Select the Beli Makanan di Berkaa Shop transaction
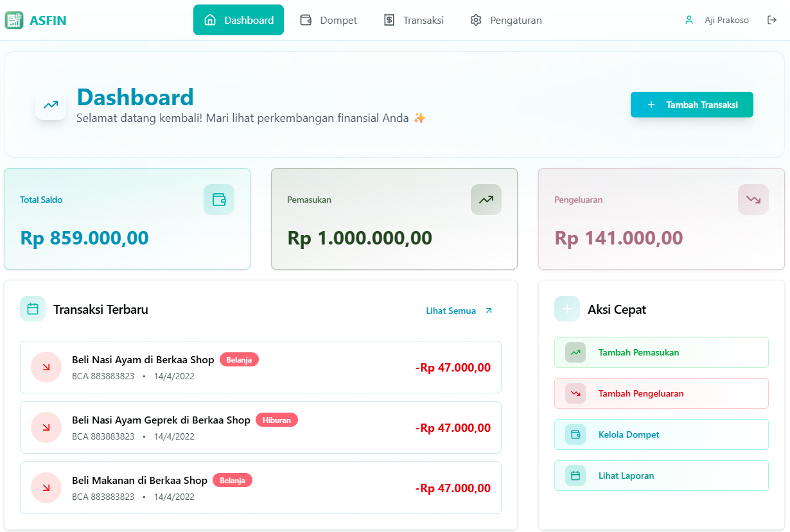This screenshot has width=790, height=532. coord(261,488)
